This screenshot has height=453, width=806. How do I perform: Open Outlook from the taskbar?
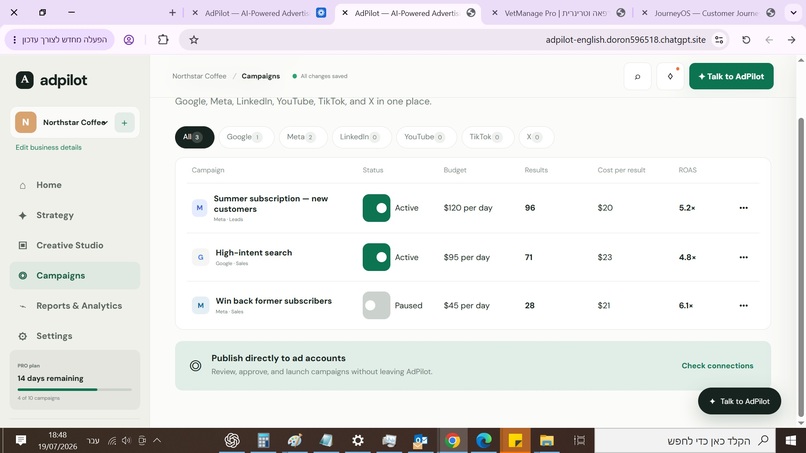[x=420, y=441]
